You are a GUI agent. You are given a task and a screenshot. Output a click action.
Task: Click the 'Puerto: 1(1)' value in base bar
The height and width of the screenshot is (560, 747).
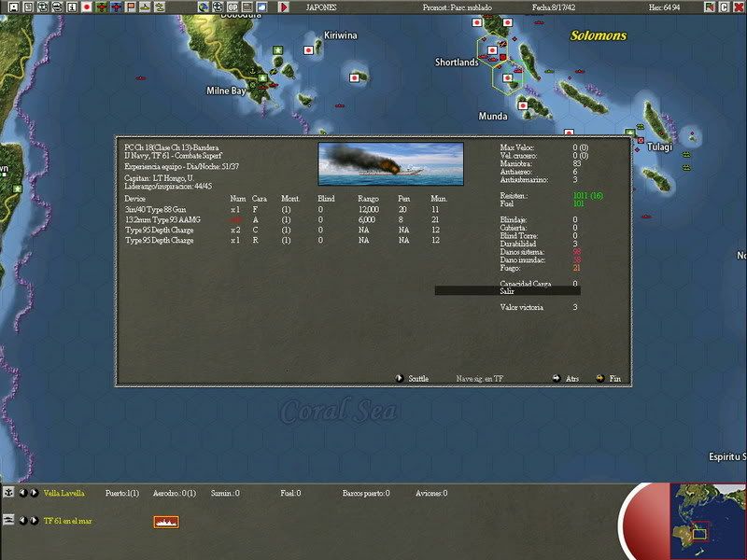pyautogui.click(x=122, y=493)
